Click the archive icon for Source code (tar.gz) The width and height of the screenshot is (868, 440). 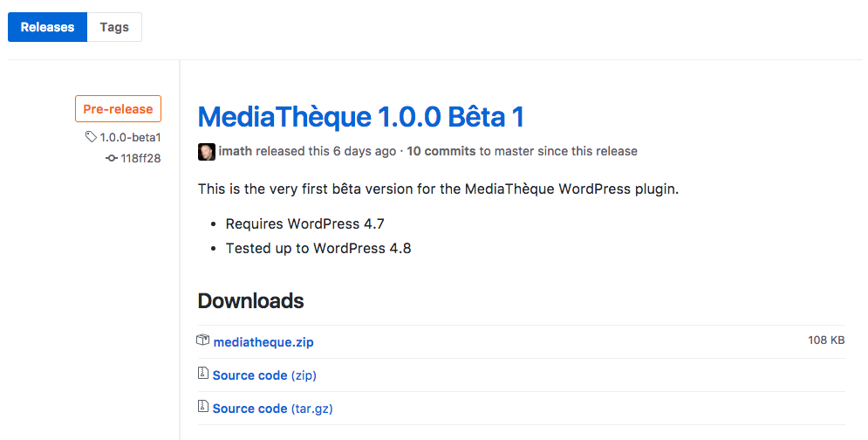(203, 406)
